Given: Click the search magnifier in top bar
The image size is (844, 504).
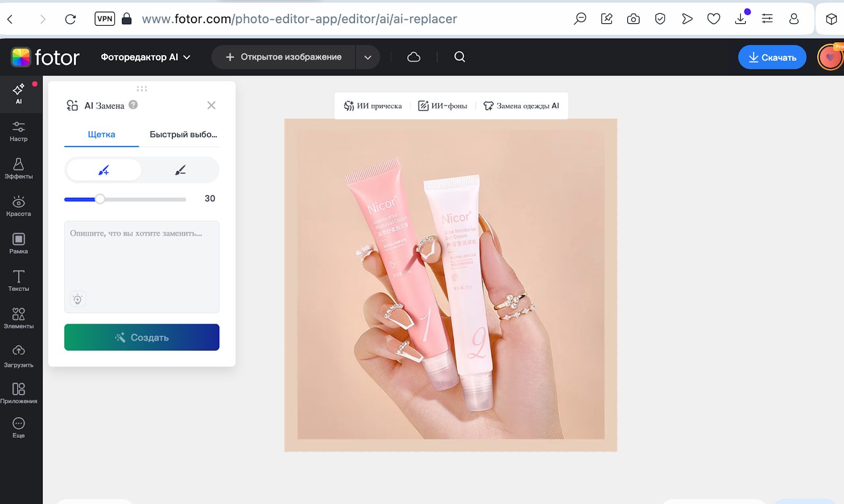Looking at the screenshot, I should [459, 57].
